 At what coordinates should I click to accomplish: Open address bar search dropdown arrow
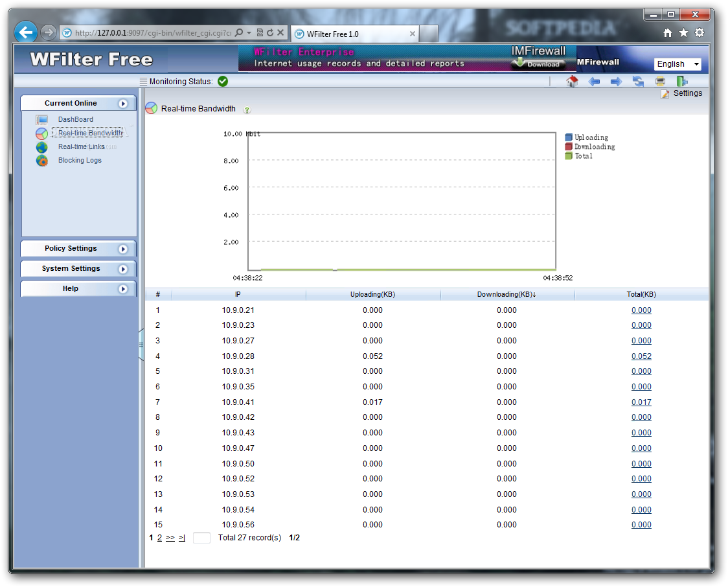tap(249, 32)
